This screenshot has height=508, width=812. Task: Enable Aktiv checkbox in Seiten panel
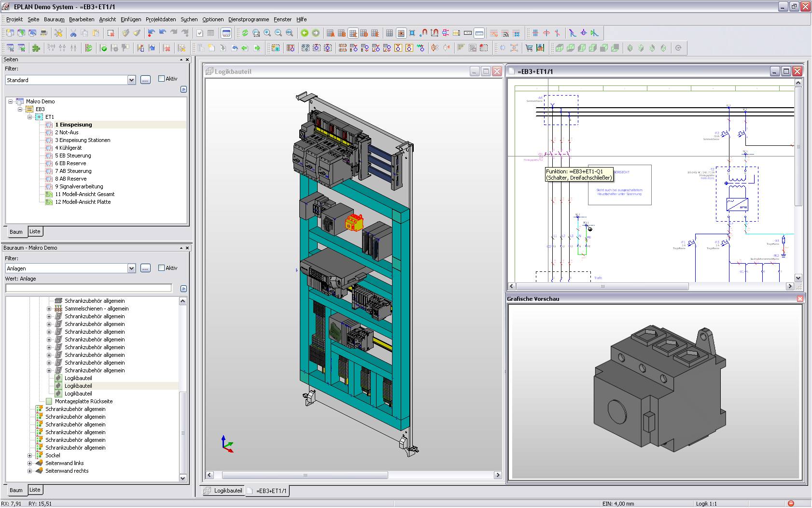[x=162, y=79]
